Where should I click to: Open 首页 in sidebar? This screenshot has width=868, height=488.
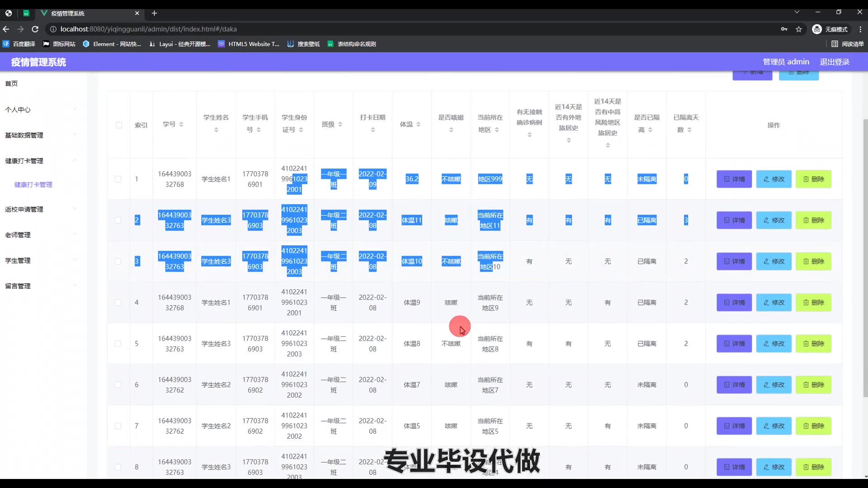click(x=11, y=83)
